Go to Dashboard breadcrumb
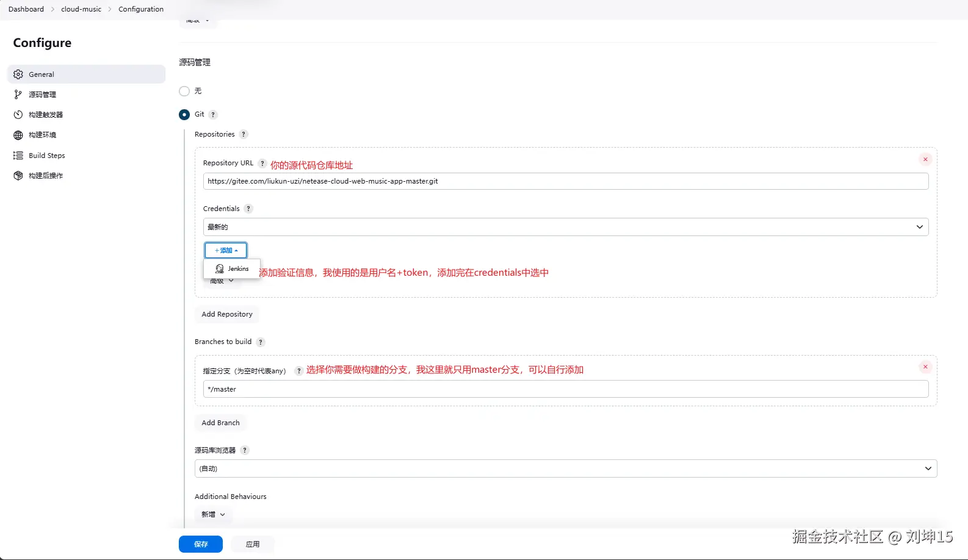 click(x=26, y=9)
